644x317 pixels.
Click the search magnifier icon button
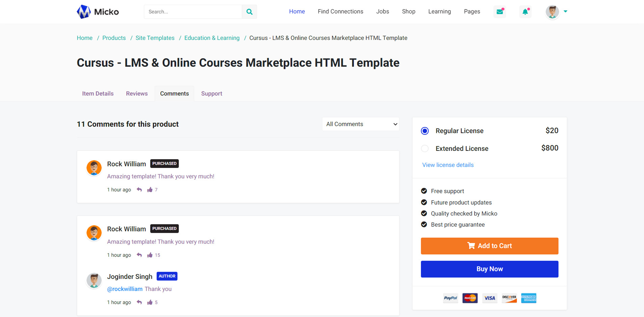249,12
